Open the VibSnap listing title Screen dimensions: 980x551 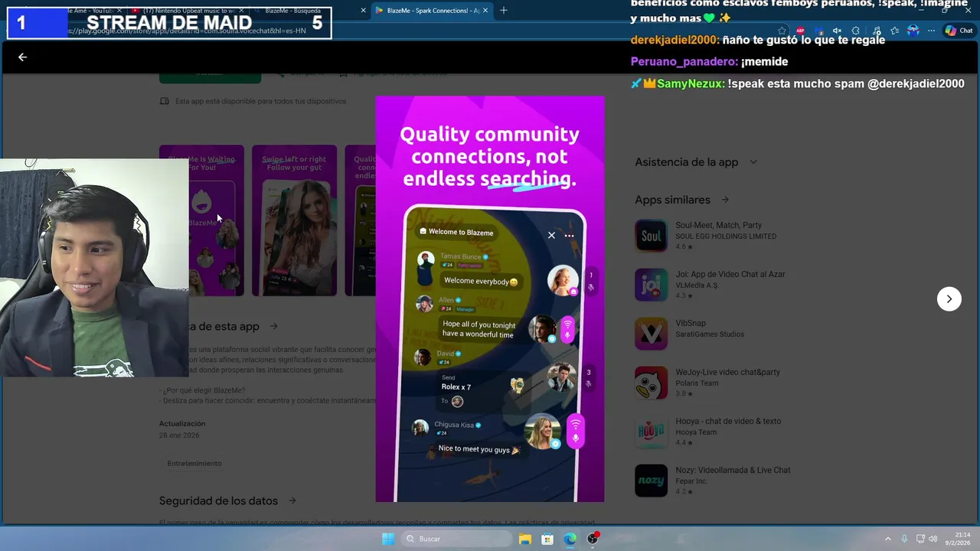[691, 324]
